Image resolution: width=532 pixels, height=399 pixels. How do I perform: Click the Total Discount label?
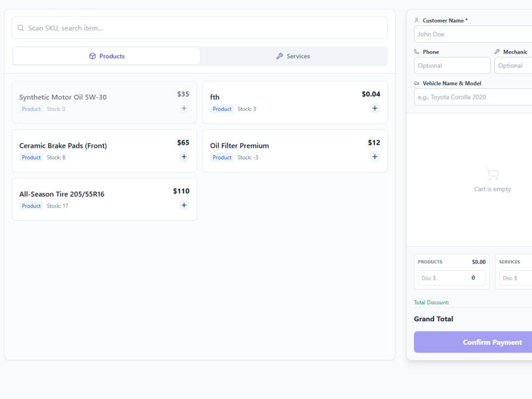(431, 302)
